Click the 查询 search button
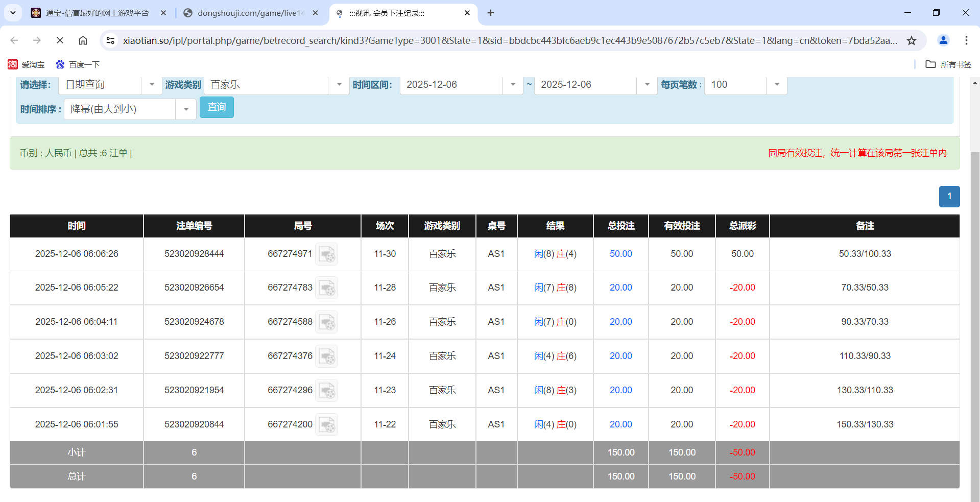Viewport: 980px width, 502px height. point(217,107)
